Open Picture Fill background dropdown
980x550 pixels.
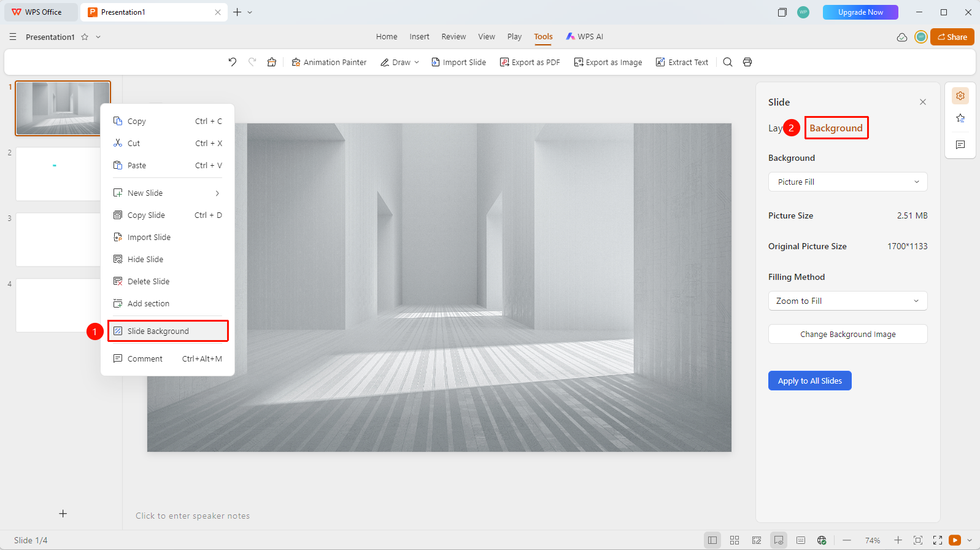[x=847, y=182]
